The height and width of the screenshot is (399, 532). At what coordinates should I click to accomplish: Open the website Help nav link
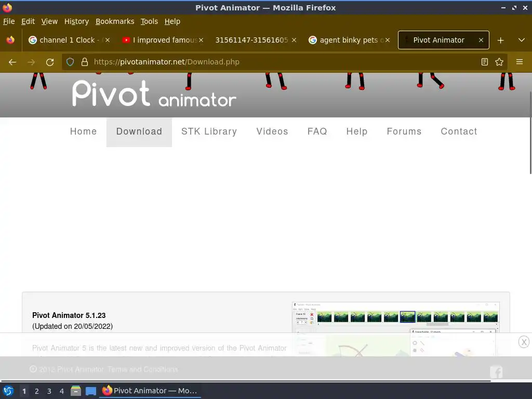coord(357,131)
